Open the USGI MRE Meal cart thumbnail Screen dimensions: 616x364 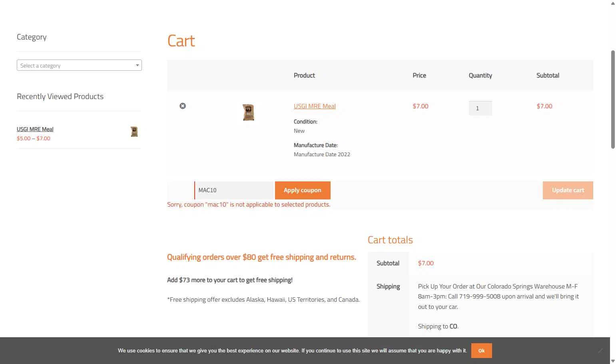(x=248, y=112)
